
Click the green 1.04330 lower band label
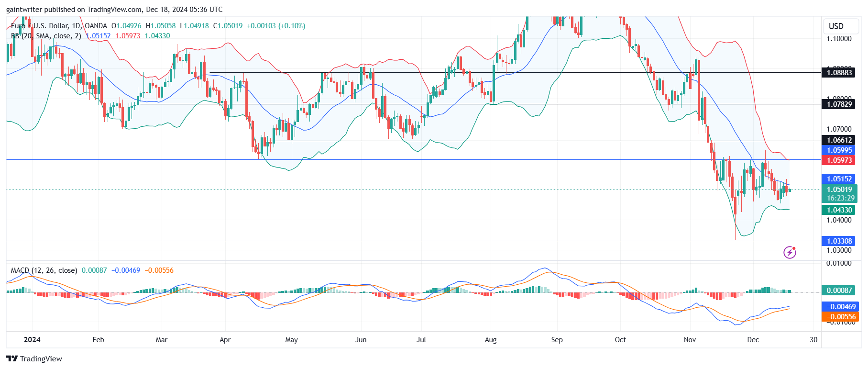click(x=839, y=210)
